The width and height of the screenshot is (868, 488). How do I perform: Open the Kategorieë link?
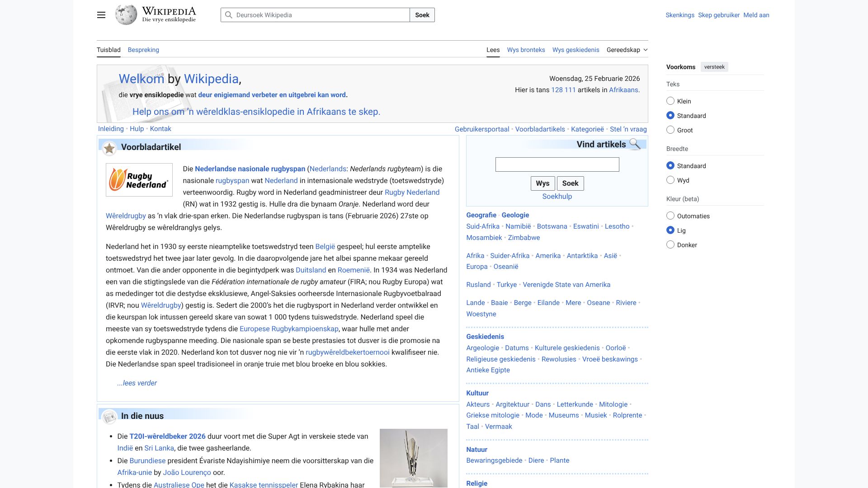tap(587, 129)
